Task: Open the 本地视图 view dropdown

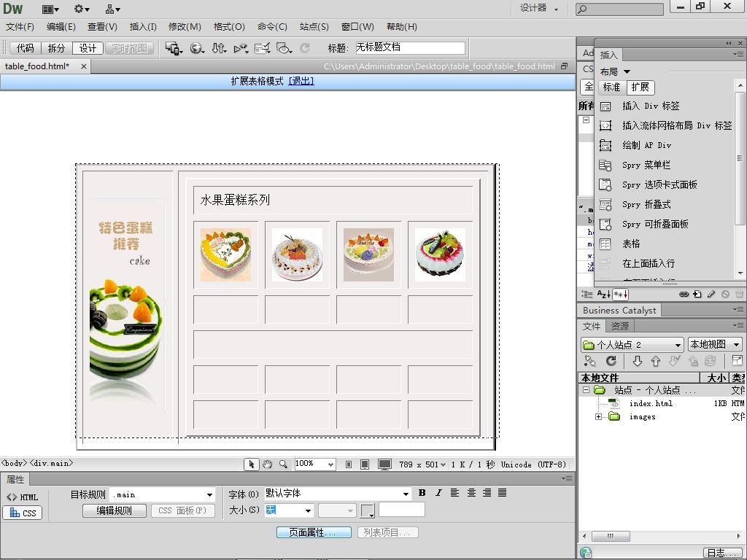Action: pyautogui.click(x=716, y=344)
